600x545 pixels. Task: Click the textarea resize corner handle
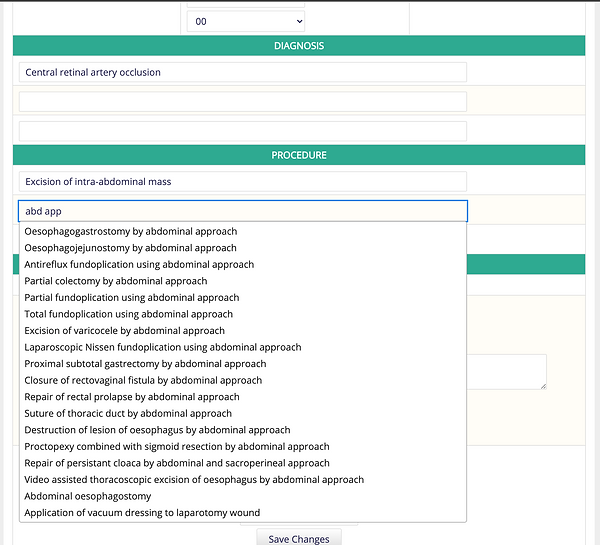pos(543,387)
